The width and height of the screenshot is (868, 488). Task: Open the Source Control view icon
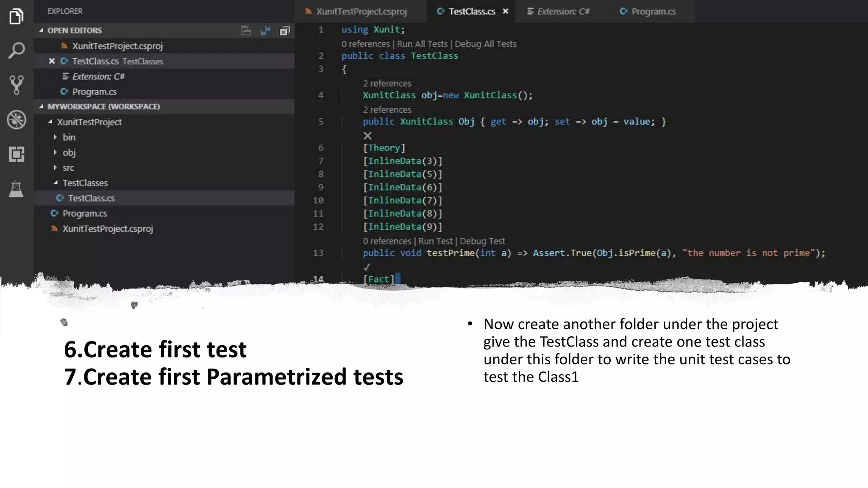[16, 85]
